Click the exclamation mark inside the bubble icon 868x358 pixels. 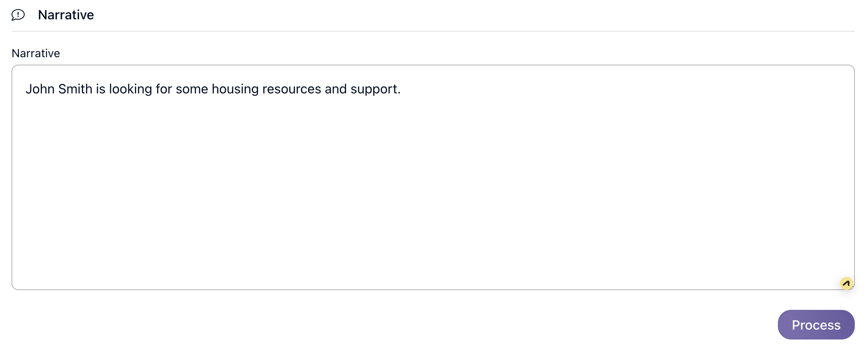(x=18, y=14)
